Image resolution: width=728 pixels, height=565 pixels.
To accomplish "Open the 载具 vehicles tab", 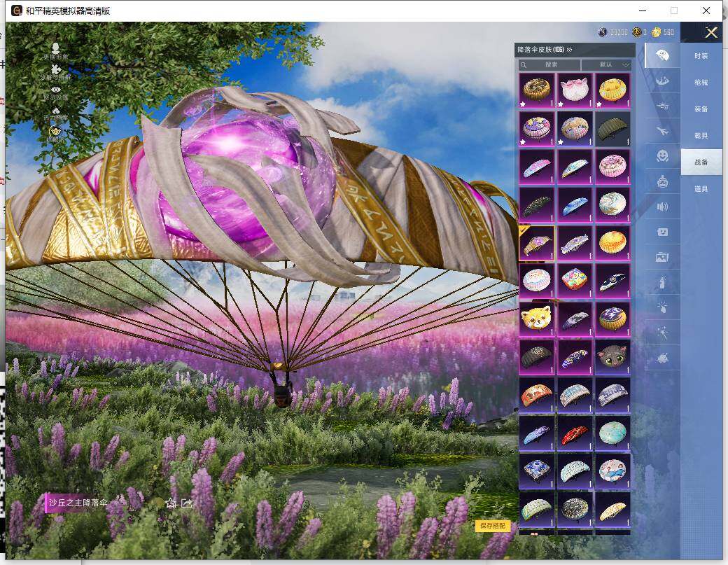I will tap(701, 135).
